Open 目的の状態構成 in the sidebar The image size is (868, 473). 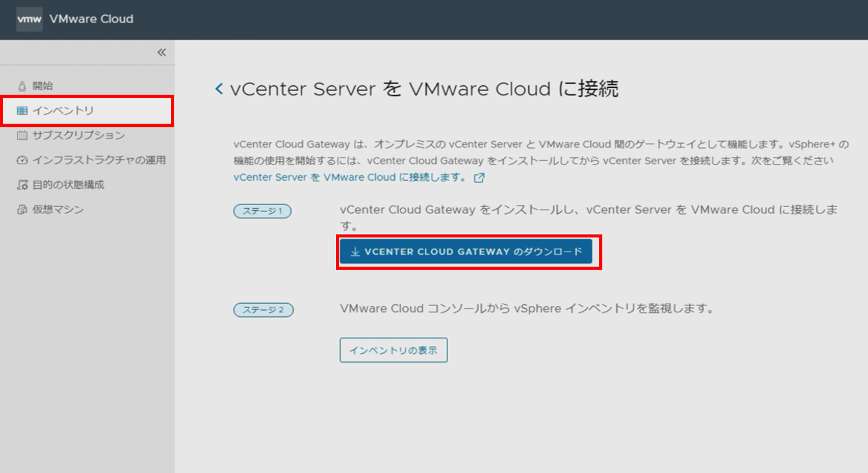point(68,185)
